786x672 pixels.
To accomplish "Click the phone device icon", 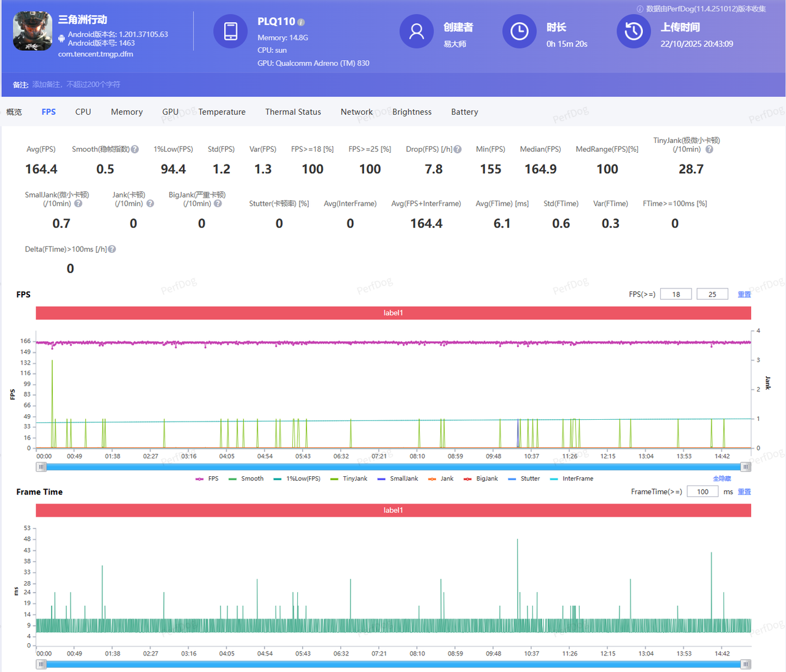I will [230, 31].
